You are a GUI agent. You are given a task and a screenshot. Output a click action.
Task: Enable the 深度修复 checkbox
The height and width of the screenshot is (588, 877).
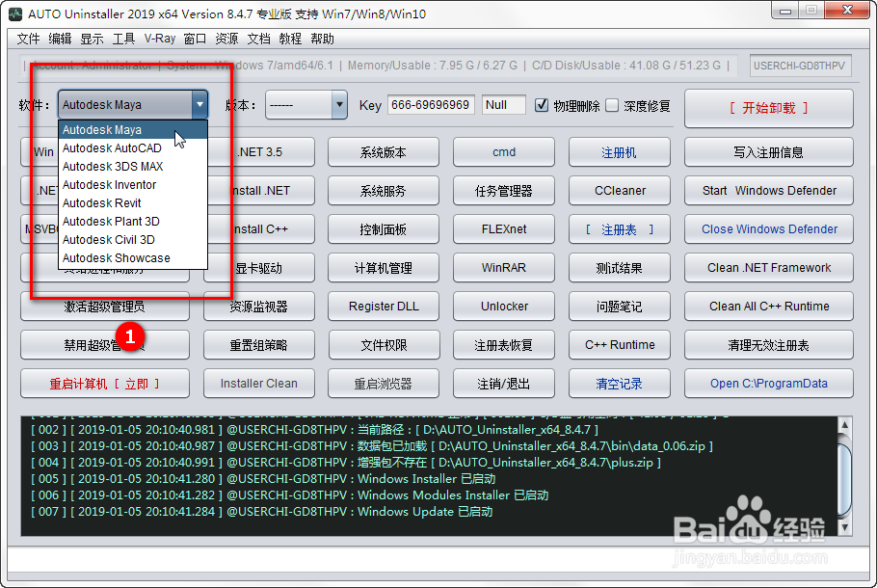pyautogui.click(x=612, y=105)
